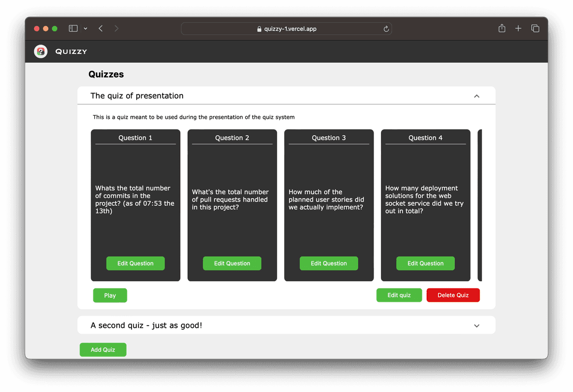
Task: Open the Safari share icon
Action: [502, 29]
